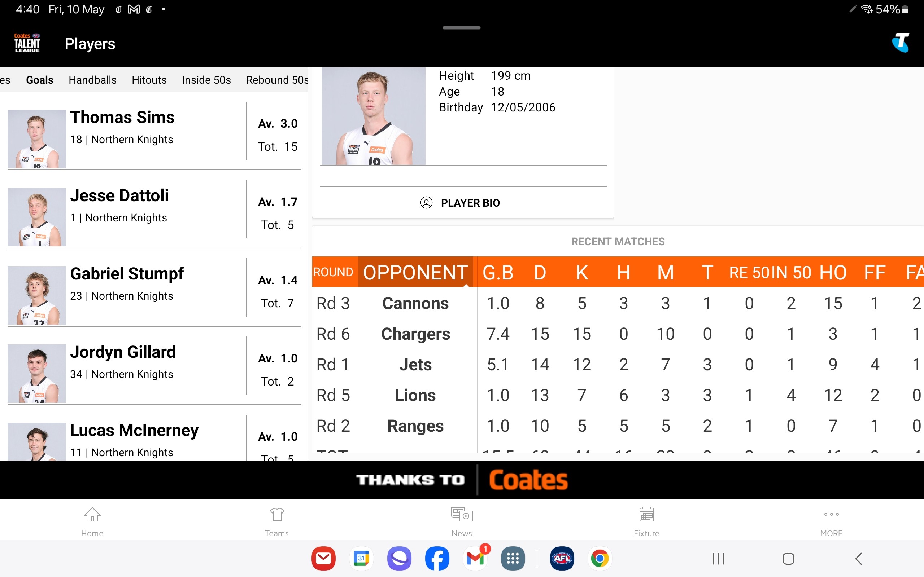Open the Coates Talent League app icon
This screenshot has height=577, width=924.
click(27, 43)
